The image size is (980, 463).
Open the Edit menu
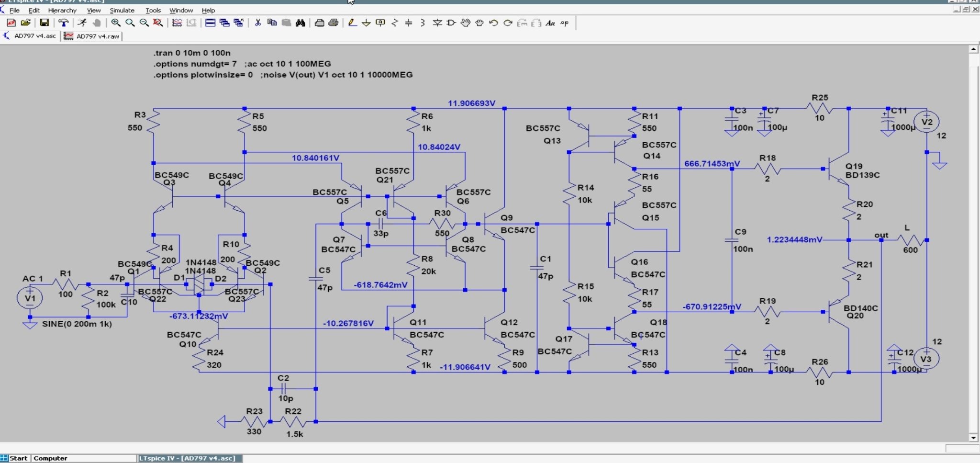34,10
